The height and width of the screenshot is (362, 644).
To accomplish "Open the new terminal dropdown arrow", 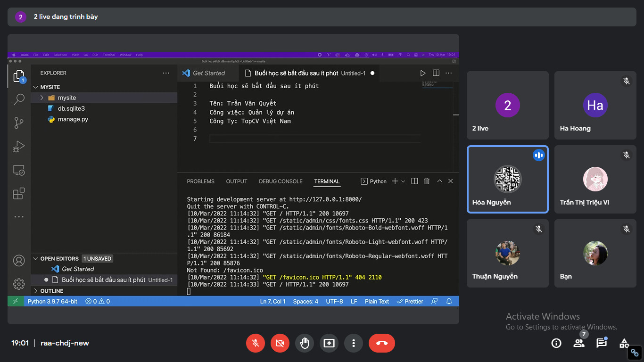I will 403,181.
